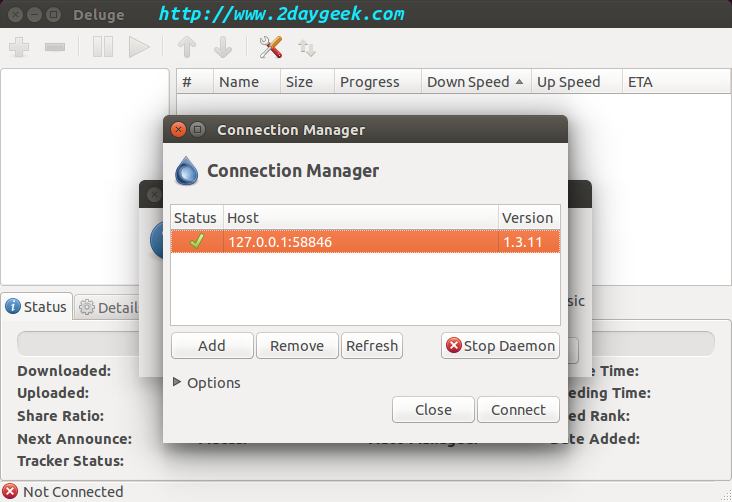Click the Remove Torrent minus icon
Screen dimensions: 732x502
point(55,47)
